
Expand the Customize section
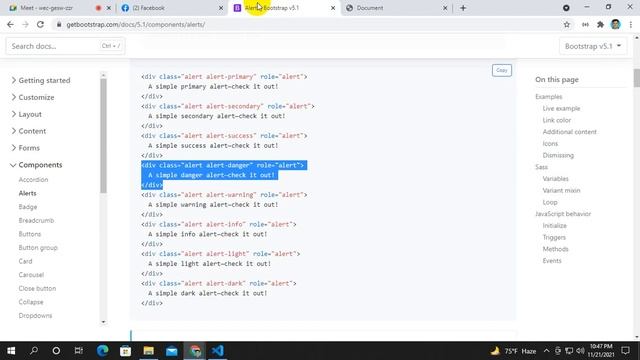[x=32, y=97]
